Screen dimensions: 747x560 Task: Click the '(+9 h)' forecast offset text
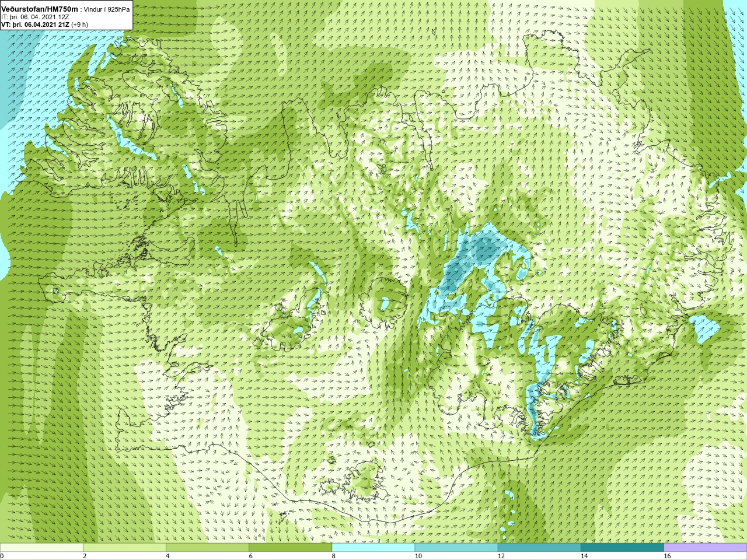(80, 24)
